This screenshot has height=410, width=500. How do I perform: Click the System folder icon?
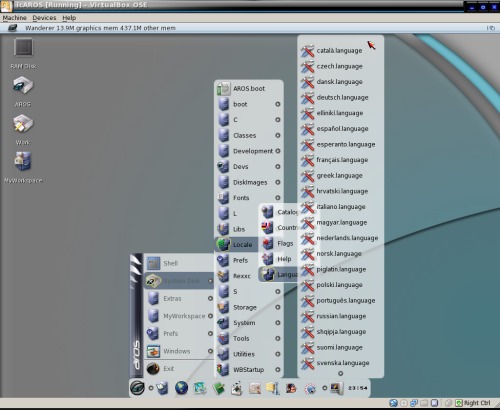pyautogui.click(x=223, y=323)
